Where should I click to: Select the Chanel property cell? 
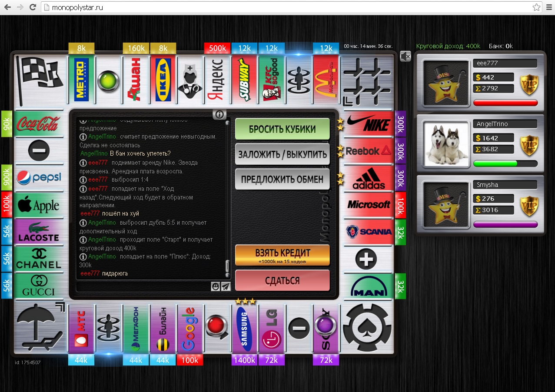tap(39, 259)
